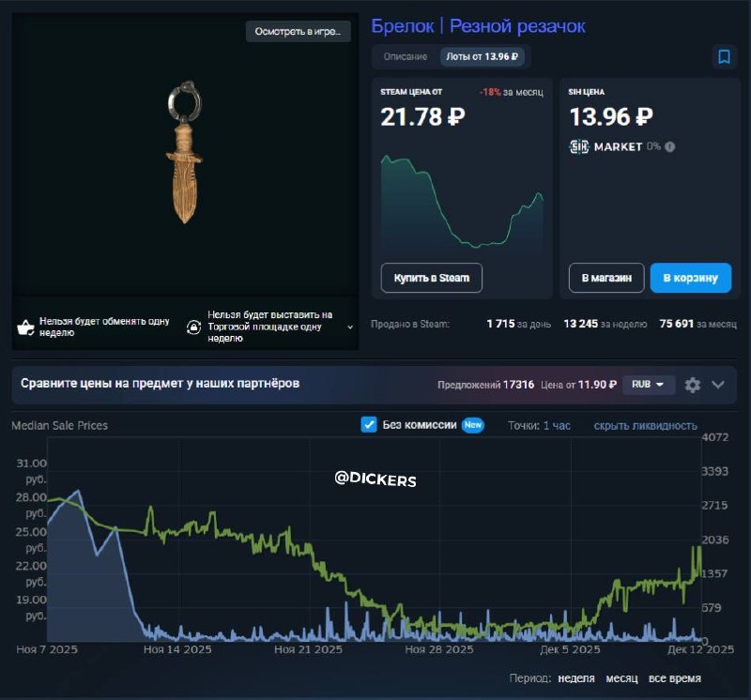The image size is (751, 700).
Task: Open the 'Брелок | Резной резачок' title link
Action: click(478, 26)
